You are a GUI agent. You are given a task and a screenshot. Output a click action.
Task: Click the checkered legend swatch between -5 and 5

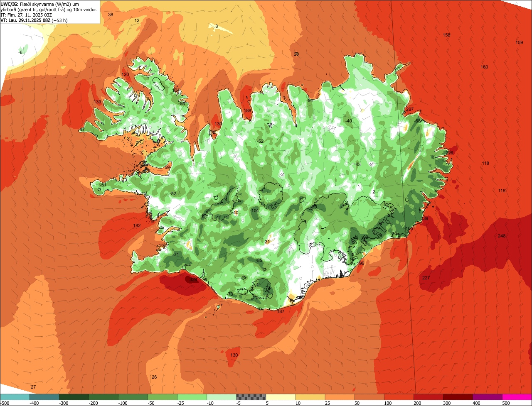(251, 397)
